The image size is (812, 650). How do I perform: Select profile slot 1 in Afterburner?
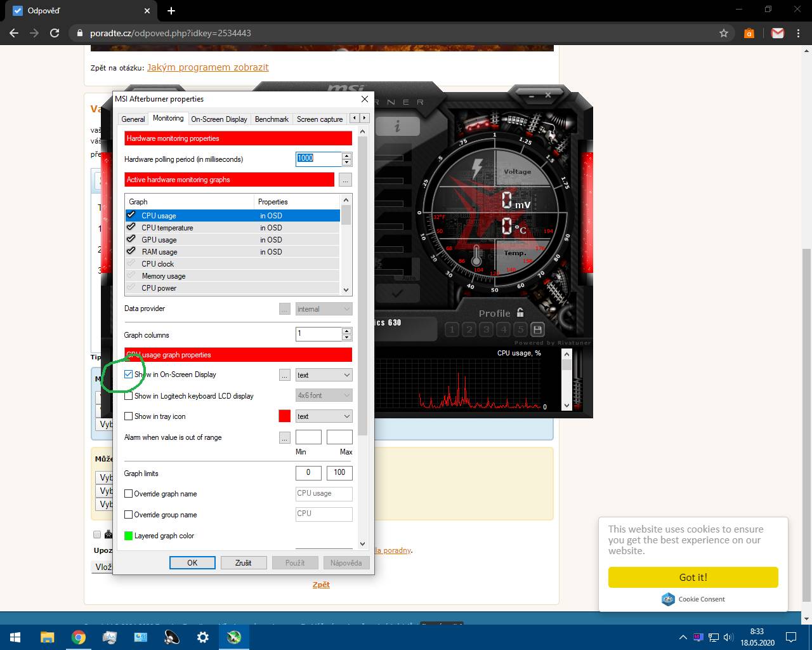coord(452,329)
